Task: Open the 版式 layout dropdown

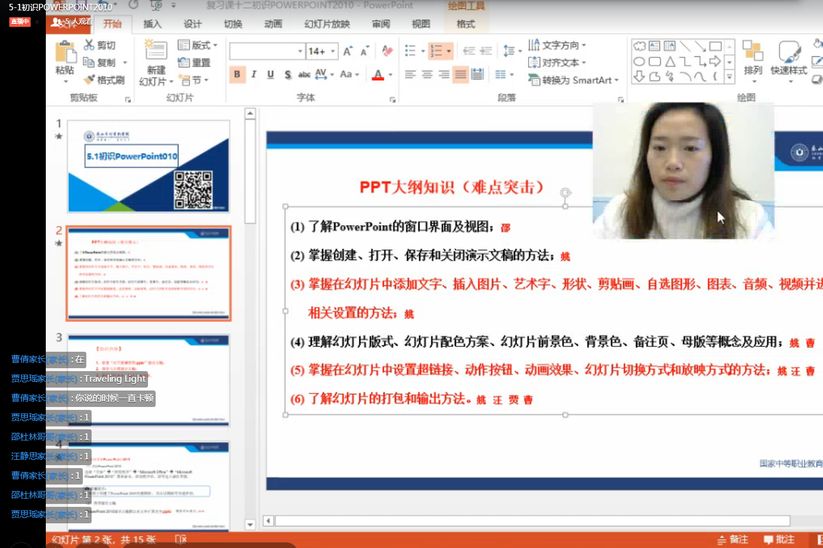Action: [197, 45]
